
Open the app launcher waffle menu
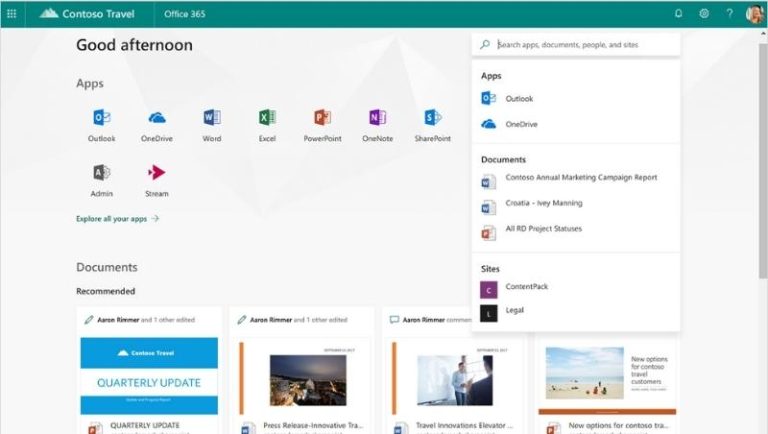click(x=12, y=14)
